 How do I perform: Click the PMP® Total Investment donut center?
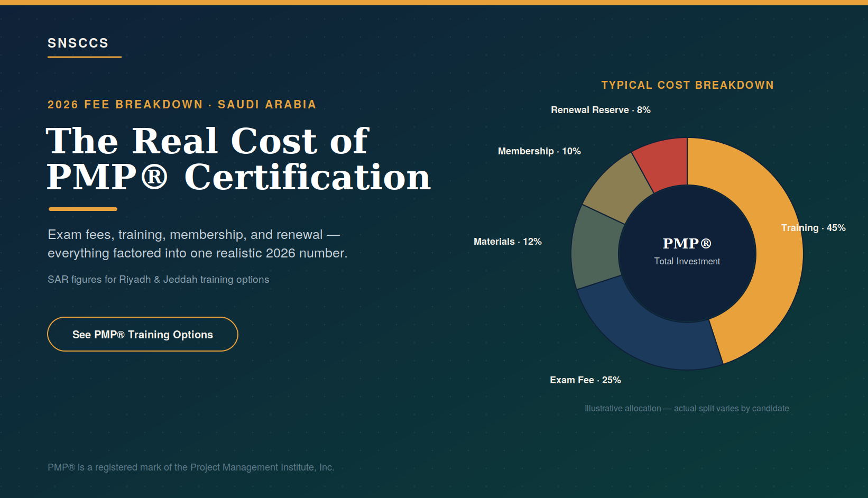687,254
